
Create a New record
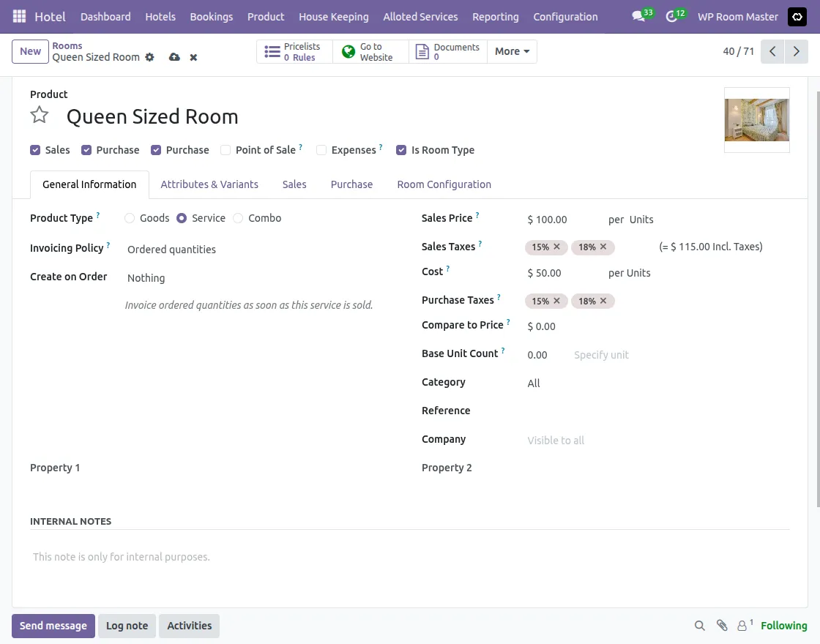(x=30, y=51)
